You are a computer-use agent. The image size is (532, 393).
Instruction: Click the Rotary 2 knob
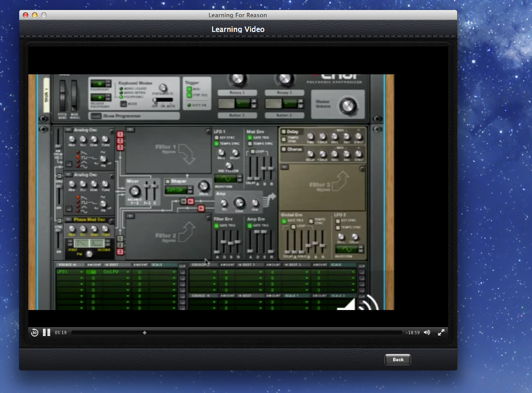coord(285,80)
